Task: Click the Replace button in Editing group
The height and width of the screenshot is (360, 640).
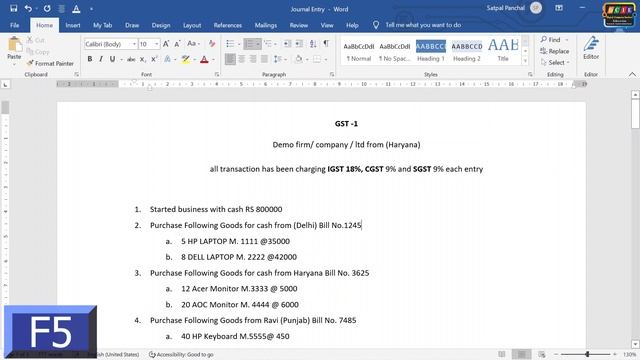Action: [554, 51]
